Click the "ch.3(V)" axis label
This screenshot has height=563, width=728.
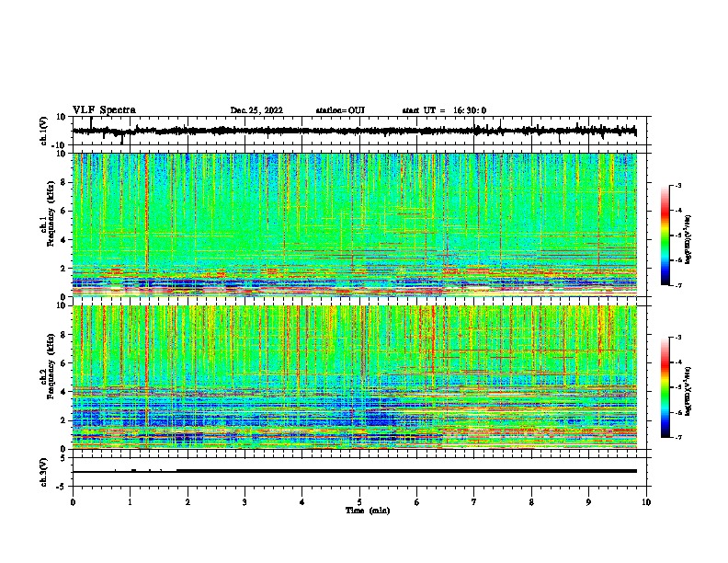click(44, 472)
